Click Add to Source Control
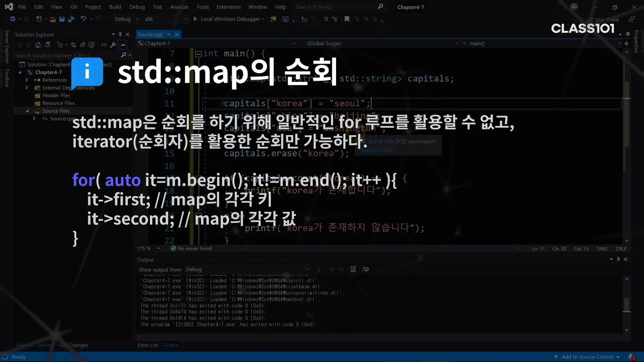 tap(587, 357)
